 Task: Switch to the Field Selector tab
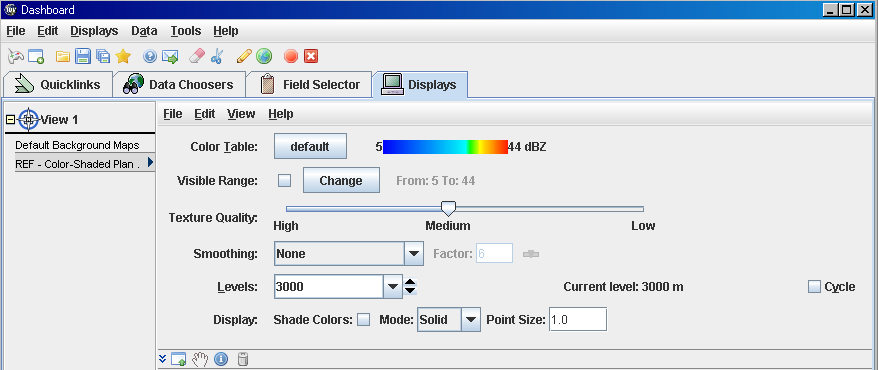310,85
